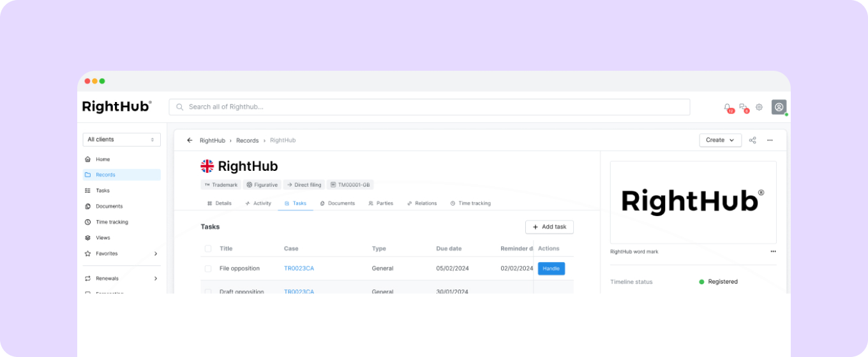Sort by the Title column header
Image resolution: width=868 pixels, height=357 pixels.
point(226,249)
